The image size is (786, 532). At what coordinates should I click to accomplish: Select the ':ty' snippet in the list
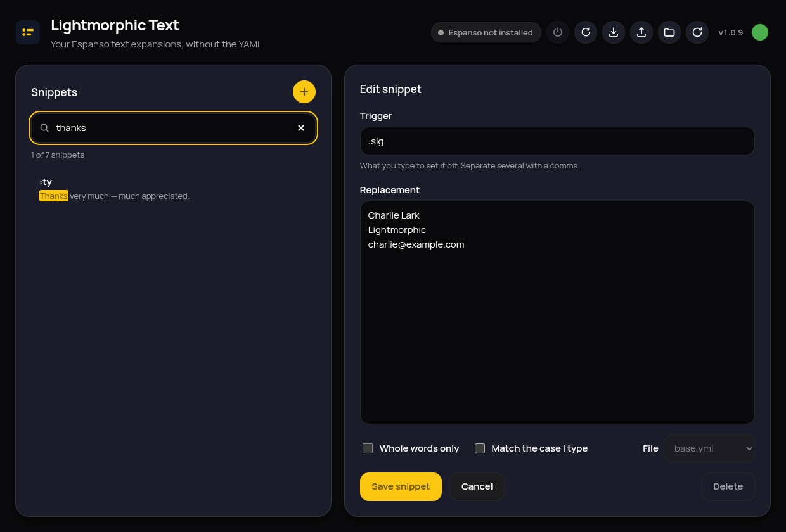click(x=174, y=189)
